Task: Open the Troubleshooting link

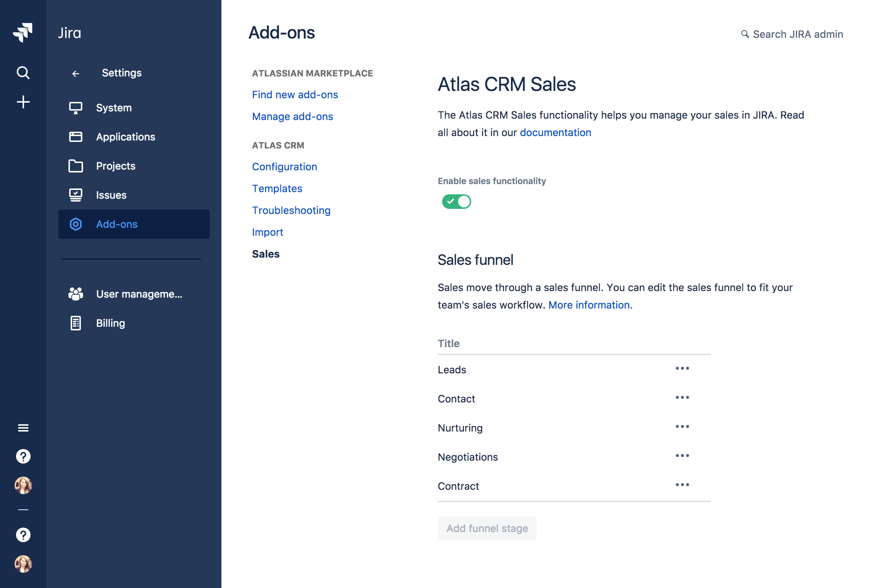Action: click(x=291, y=210)
